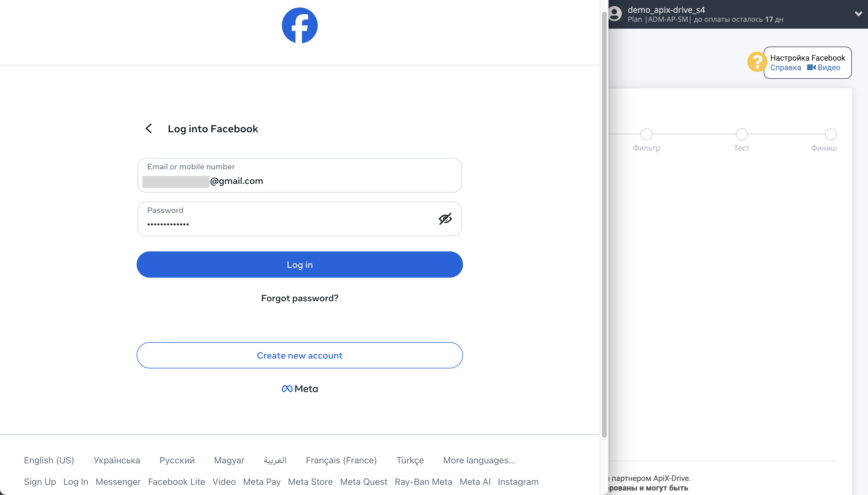Viewport: 868px width, 495px height.
Task: Select the Türkçe language option
Action: tap(410, 460)
